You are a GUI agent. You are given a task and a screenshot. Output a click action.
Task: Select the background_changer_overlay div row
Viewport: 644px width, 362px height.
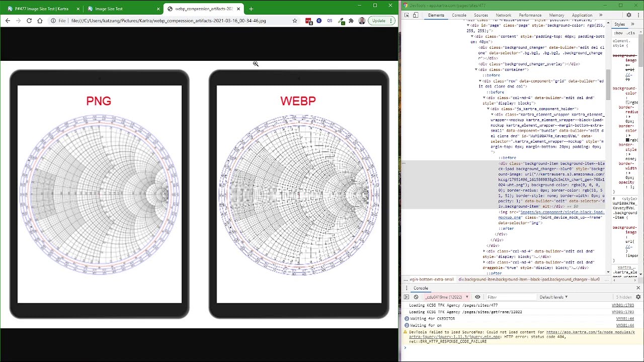point(529,64)
